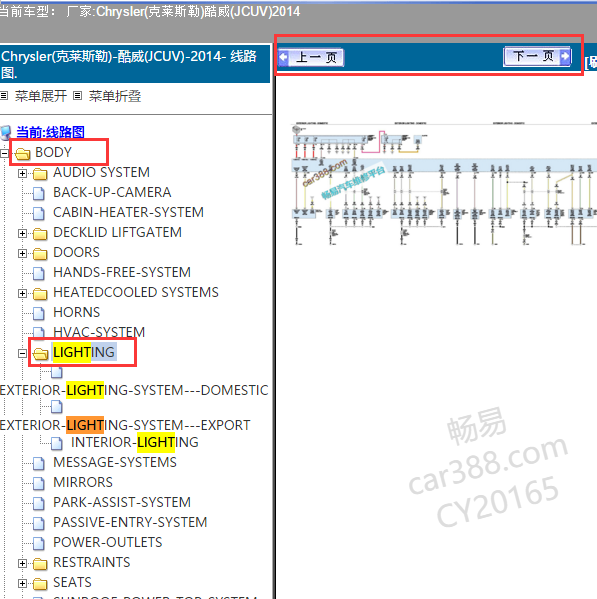The image size is (597, 599).
Task: Open the INTERIOR-LIGHTING entry
Action: tap(134, 442)
